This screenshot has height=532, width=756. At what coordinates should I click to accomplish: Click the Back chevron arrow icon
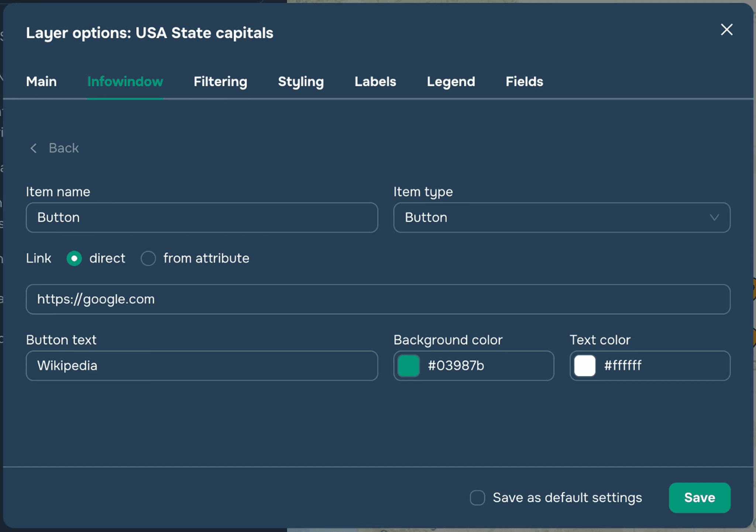click(x=34, y=148)
